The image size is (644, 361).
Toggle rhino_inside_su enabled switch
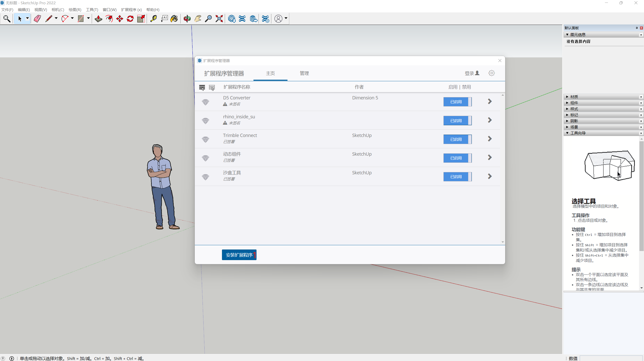click(x=458, y=121)
